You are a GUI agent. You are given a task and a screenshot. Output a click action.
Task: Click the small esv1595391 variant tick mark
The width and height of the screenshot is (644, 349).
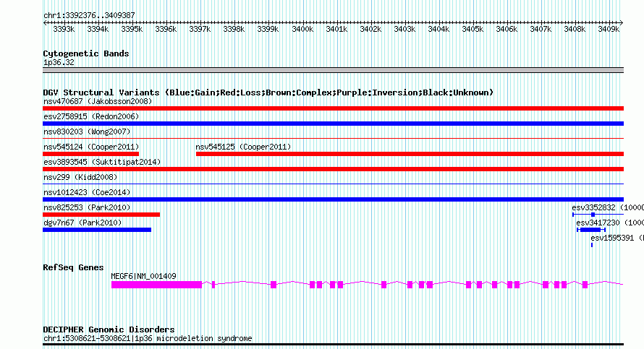click(x=592, y=245)
